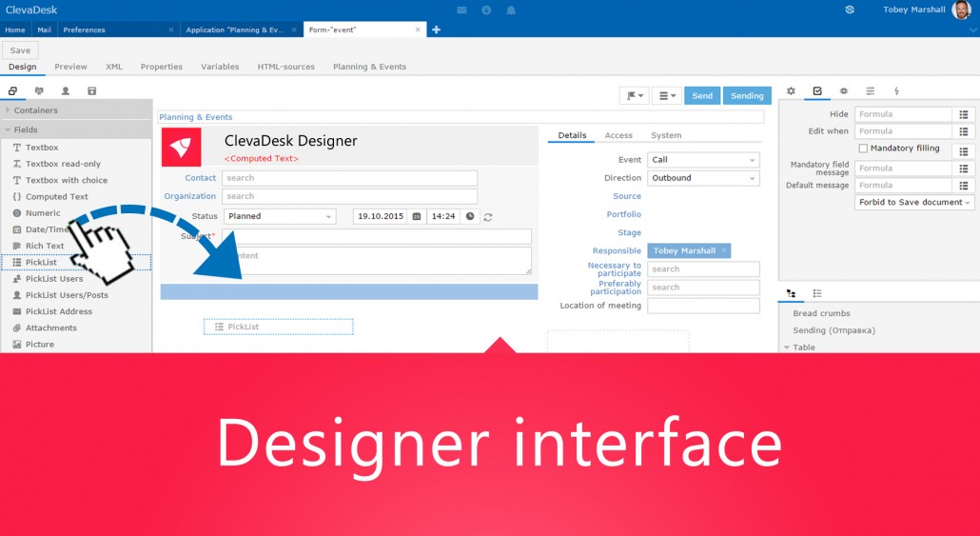The width and height of the screenshot is (980, 536).
Task: Click the Contact field label link
Action: 200,178
